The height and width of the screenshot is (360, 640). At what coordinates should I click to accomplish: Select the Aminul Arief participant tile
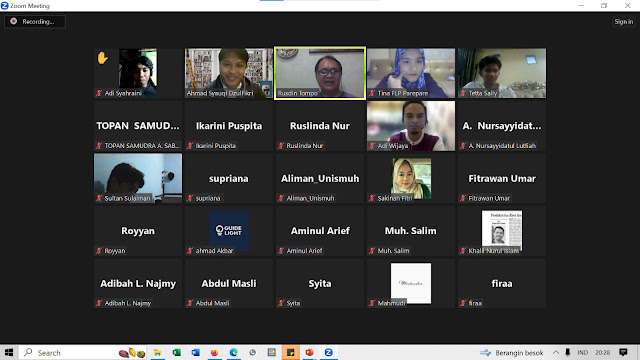(x=320, y=231)
